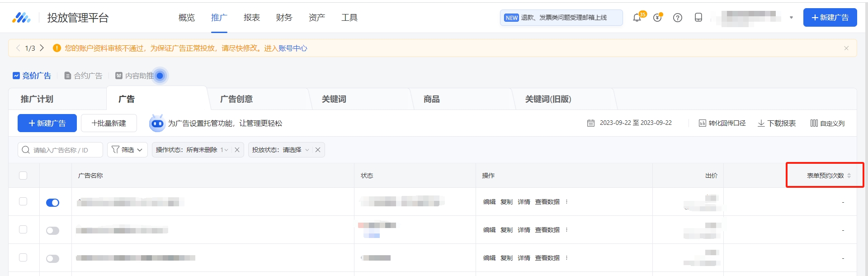Open the 商品 tab
Viewport: 868px width, 276px height.
(x=432, y=99)
